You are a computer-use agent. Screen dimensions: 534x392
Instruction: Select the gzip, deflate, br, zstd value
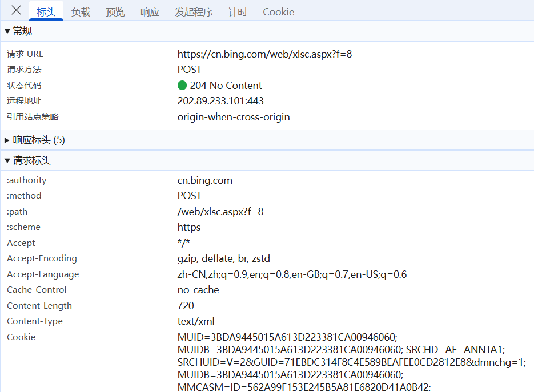click(x=224, y=258)
